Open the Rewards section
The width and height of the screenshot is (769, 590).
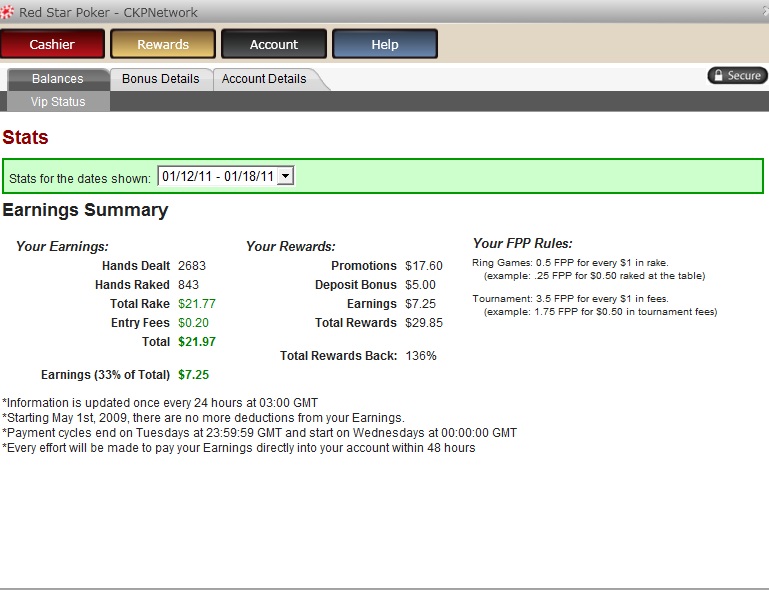click(x=163, y=44)
